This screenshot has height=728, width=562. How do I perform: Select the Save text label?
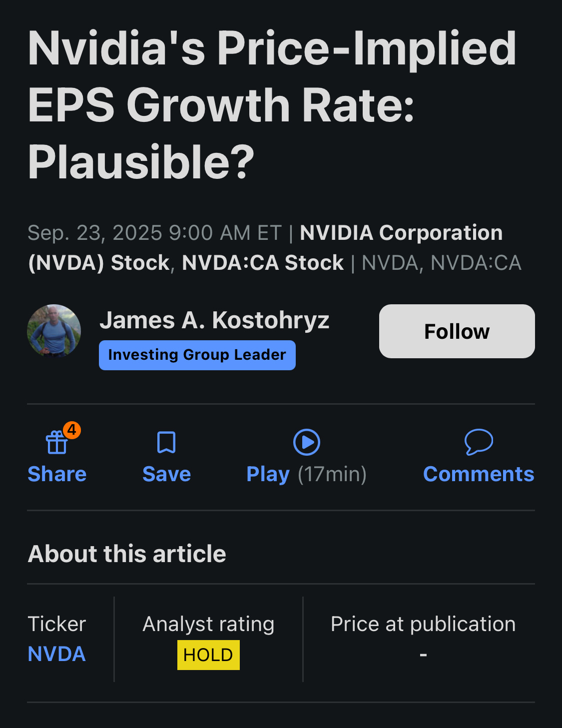pos(167,474)
